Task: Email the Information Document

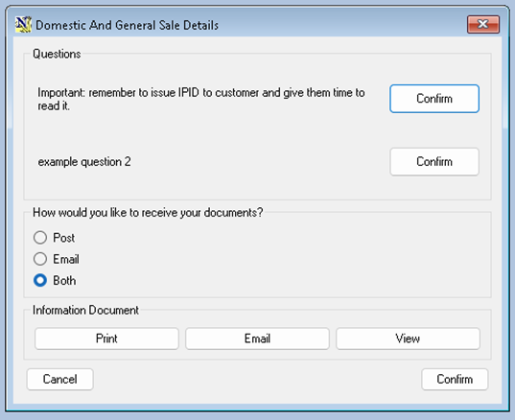Action: (257, 338)
